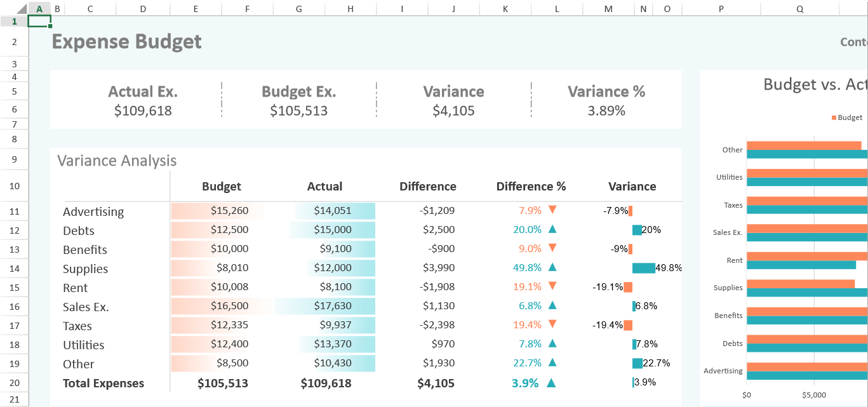Click the Actual Ex. total value $109,618
Screen dimensions: 868x407
(x=143, y=111)
